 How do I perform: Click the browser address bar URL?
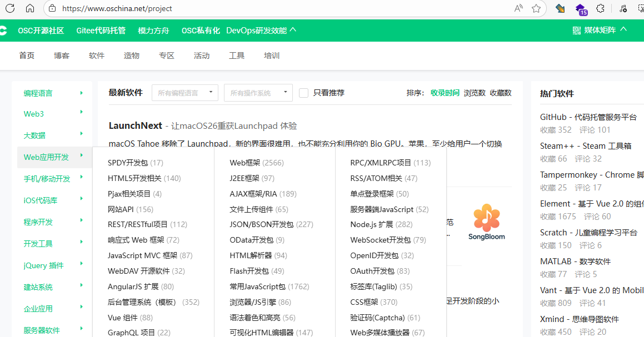[117, 8]
